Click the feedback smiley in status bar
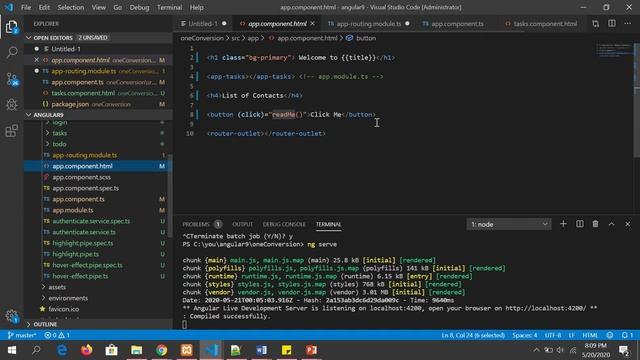The height and width of the screenshot is (360, 640). tap(610, 335)
